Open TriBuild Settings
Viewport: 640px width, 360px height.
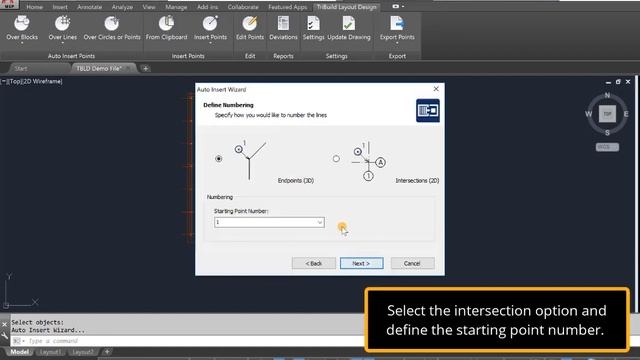[x=313, y=24]
